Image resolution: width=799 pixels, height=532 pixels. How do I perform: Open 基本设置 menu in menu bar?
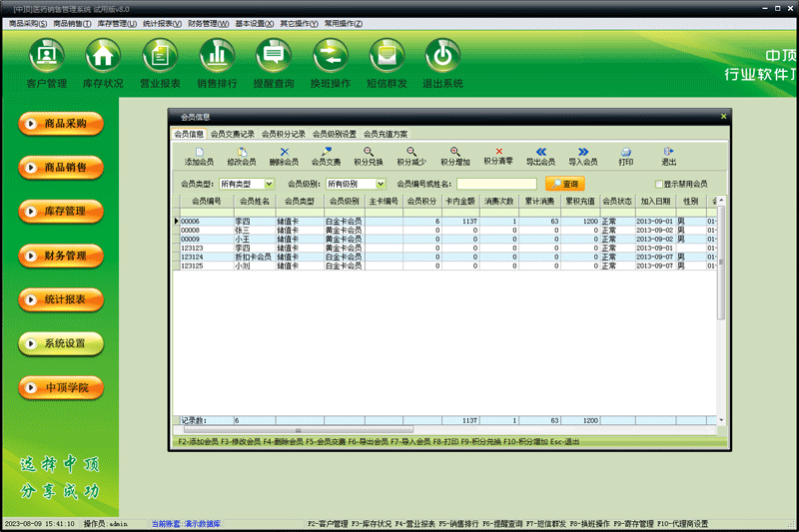(x=255, y=23)
